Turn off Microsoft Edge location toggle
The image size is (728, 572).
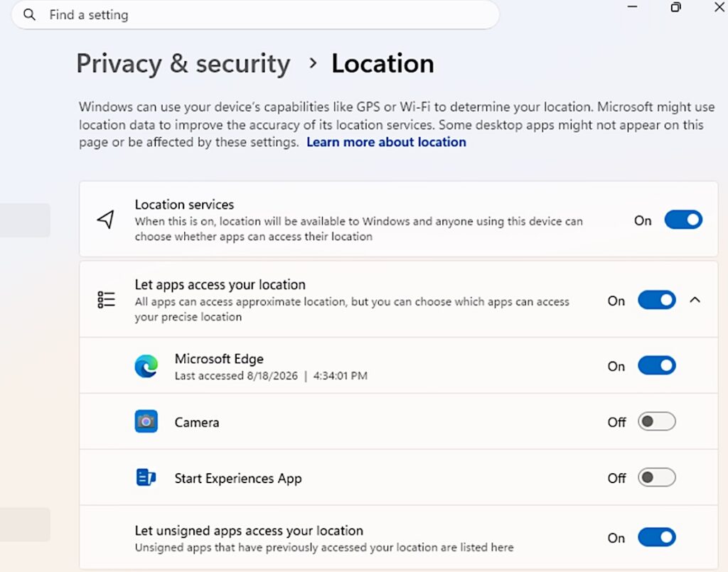pos(656,365)
